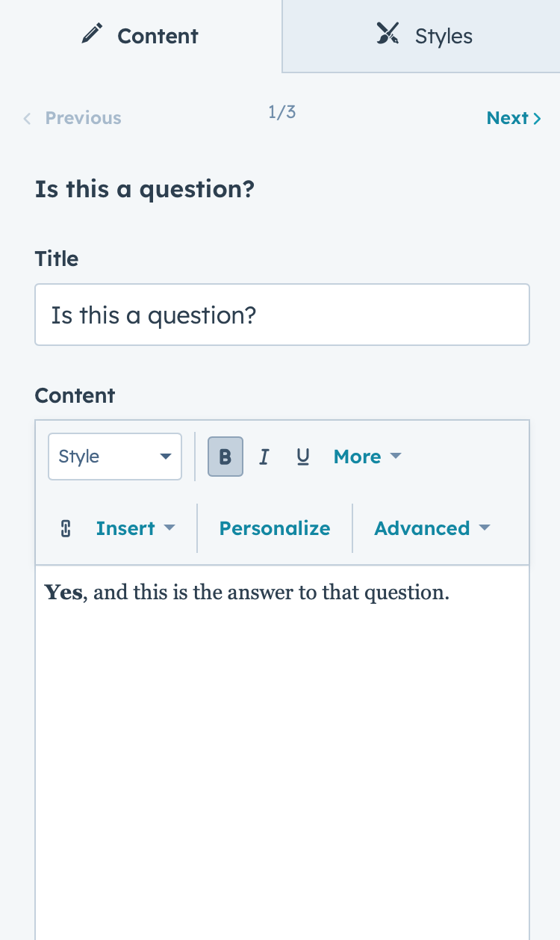Click the Personalize button
Screen dimensions: 560x940
point(275,528)
